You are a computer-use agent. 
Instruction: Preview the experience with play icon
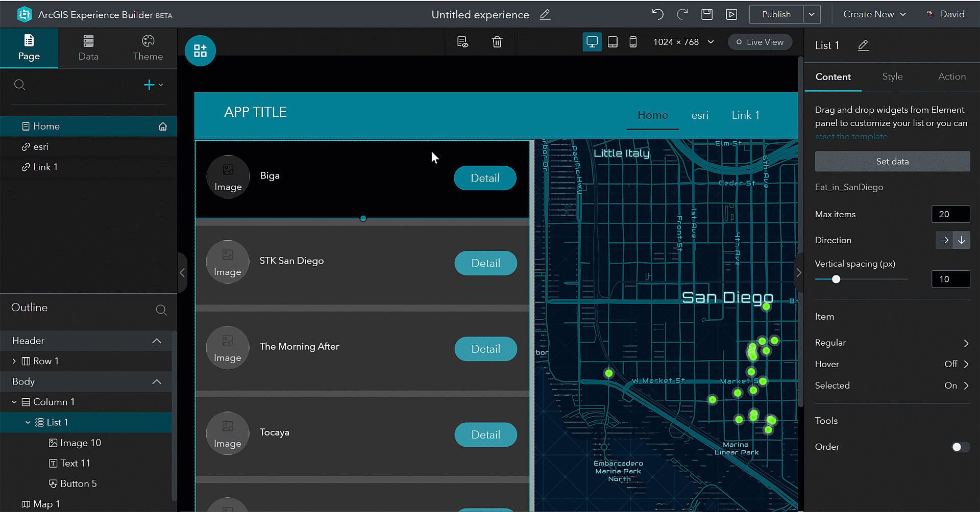(731, 14)
